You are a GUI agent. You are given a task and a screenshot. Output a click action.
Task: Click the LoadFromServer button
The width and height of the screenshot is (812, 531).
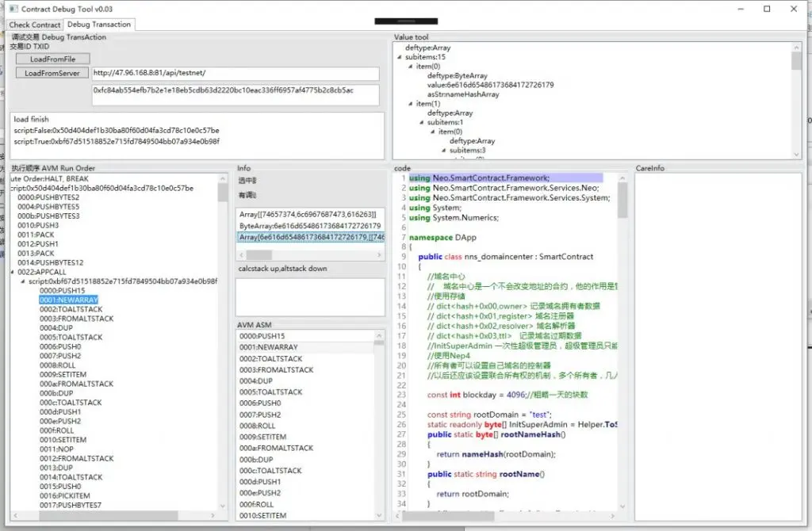coord(52,73)
